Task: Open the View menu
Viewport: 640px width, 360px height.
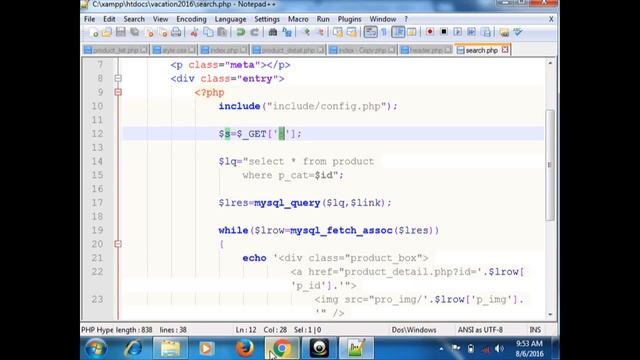Action: [160, 19]
